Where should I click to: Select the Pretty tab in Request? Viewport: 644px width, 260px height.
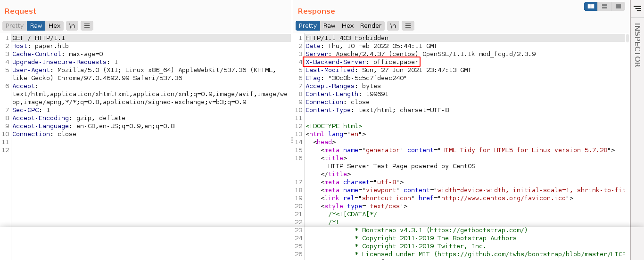click(15, 26)
